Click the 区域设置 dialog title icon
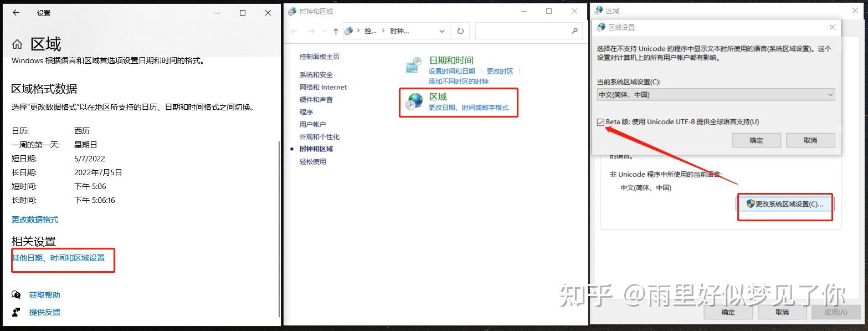 [x=601, y=27]
